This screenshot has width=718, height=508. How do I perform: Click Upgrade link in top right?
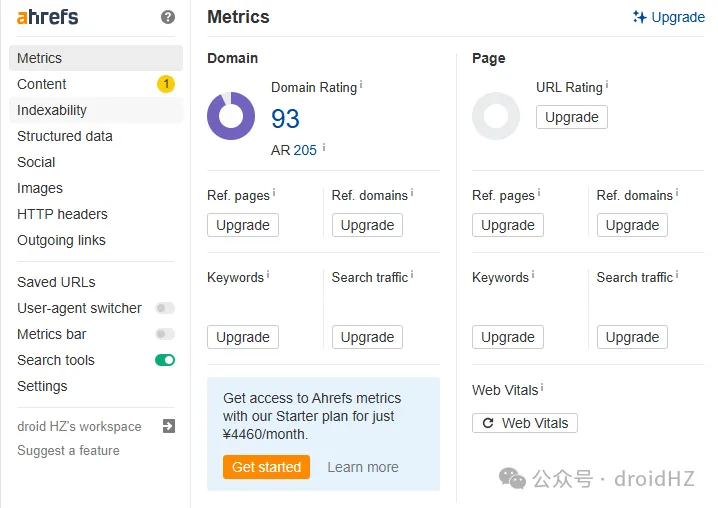[669, 17]
